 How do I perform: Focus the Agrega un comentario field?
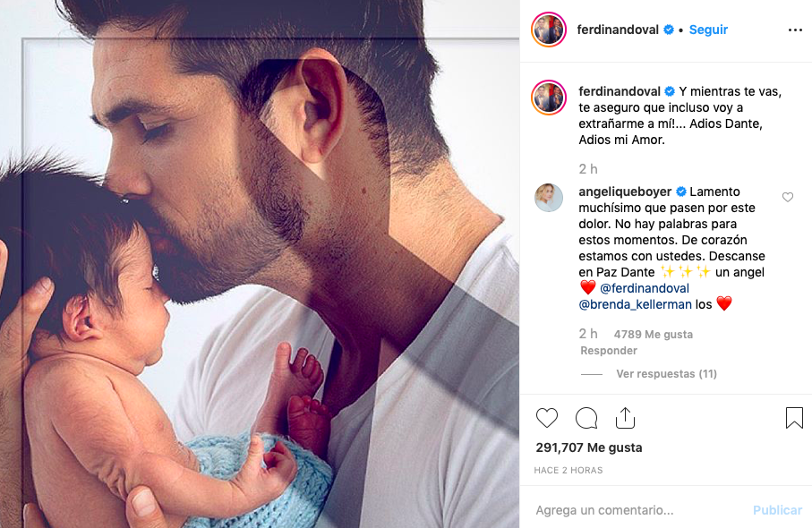(x=637, y=510)
